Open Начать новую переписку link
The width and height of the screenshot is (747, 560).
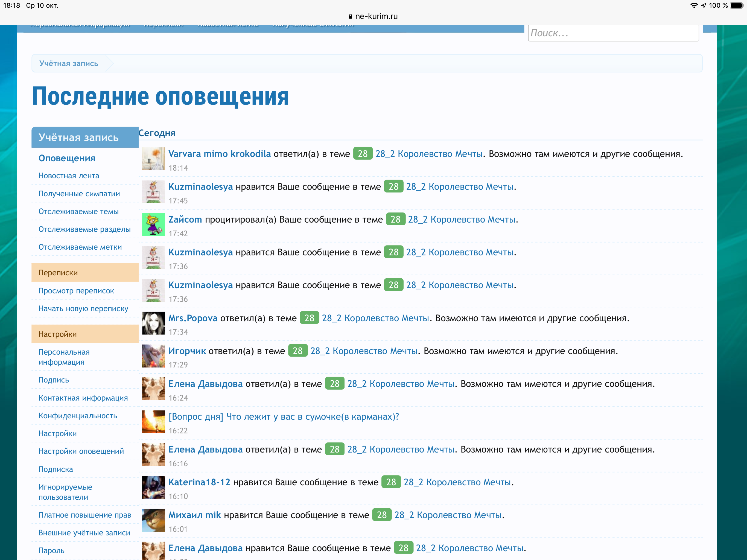pyautogui.click(x=83, y=308)
